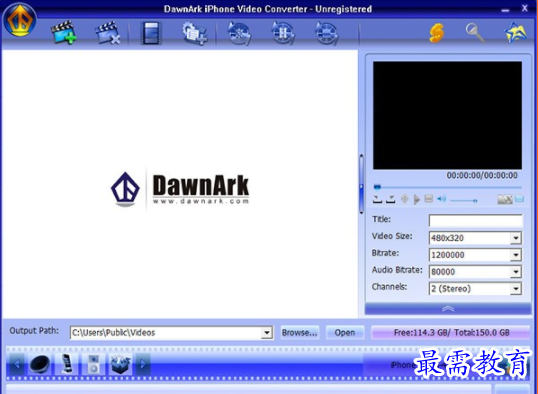Go to next profiles with the right arrow

(143, 364)
